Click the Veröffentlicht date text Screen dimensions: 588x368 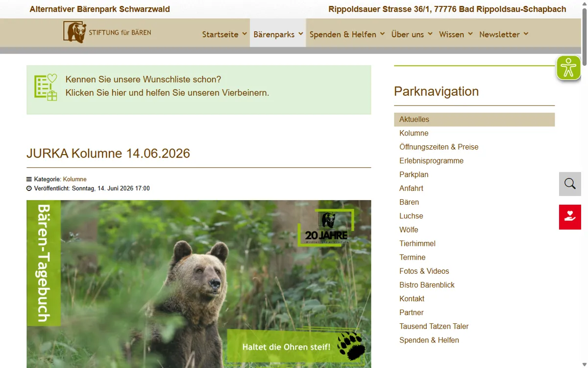pyautogui.click(x=92, y=188)
